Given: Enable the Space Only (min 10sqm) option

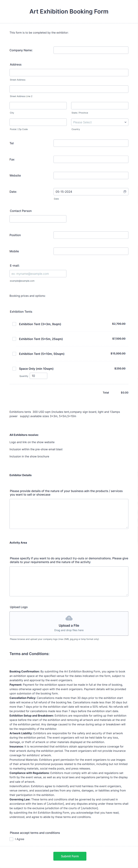Looking at the screenshot, I should point(14,369).
